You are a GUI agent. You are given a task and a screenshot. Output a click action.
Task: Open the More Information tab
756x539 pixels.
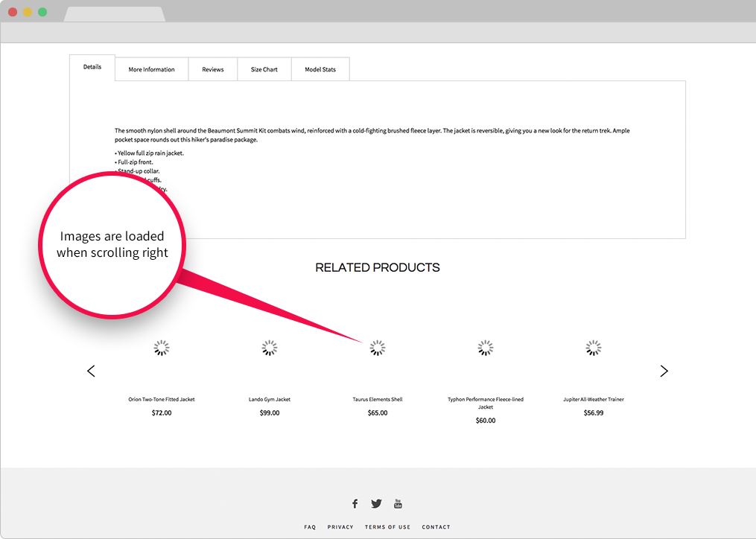click(151, 69)
